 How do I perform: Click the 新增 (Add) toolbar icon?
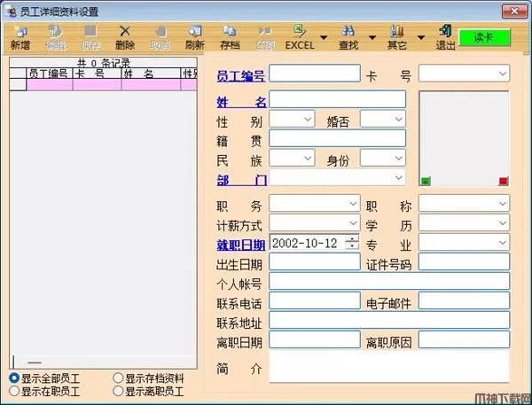point(20,33)
